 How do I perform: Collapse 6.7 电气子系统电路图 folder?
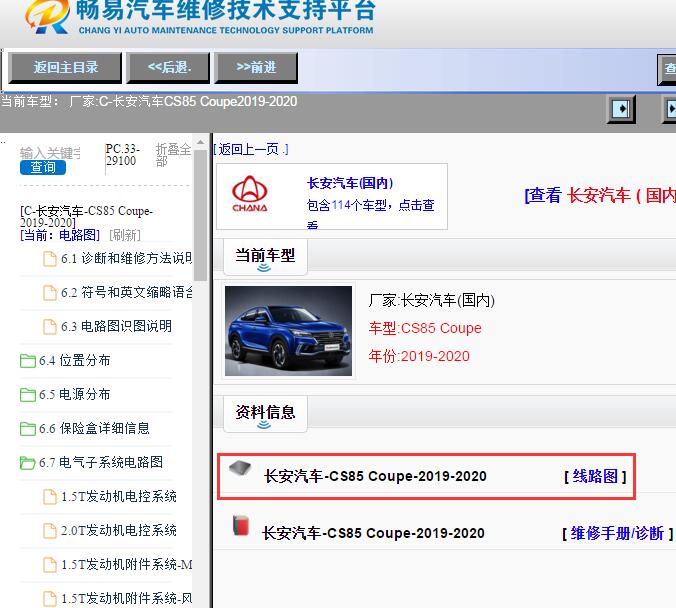(x=28, y=463)
